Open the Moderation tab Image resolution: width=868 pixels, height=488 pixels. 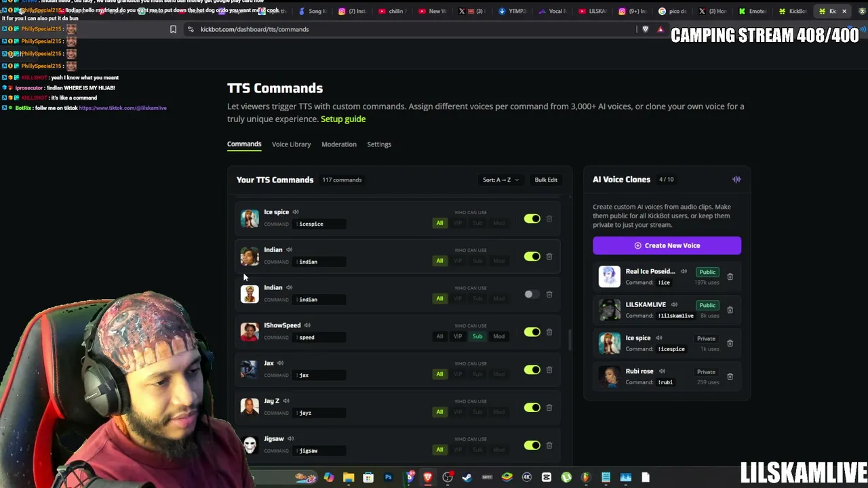click(x=338, y=144)
